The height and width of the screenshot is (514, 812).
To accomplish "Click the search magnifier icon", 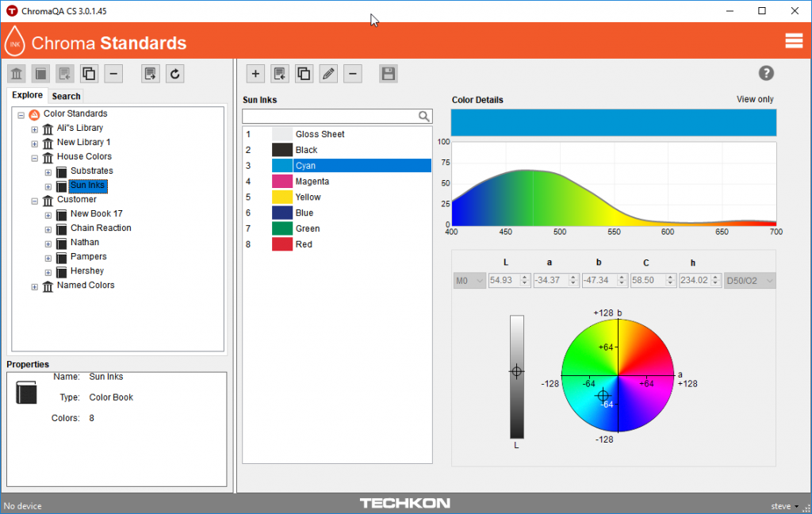I will click(424, 117).
